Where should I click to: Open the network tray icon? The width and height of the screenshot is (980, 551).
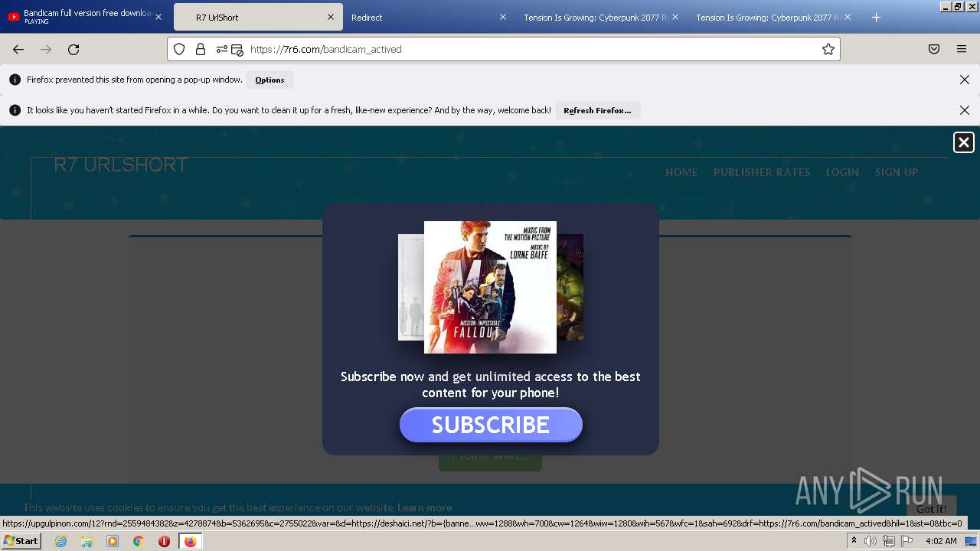[x=888, y=541]
